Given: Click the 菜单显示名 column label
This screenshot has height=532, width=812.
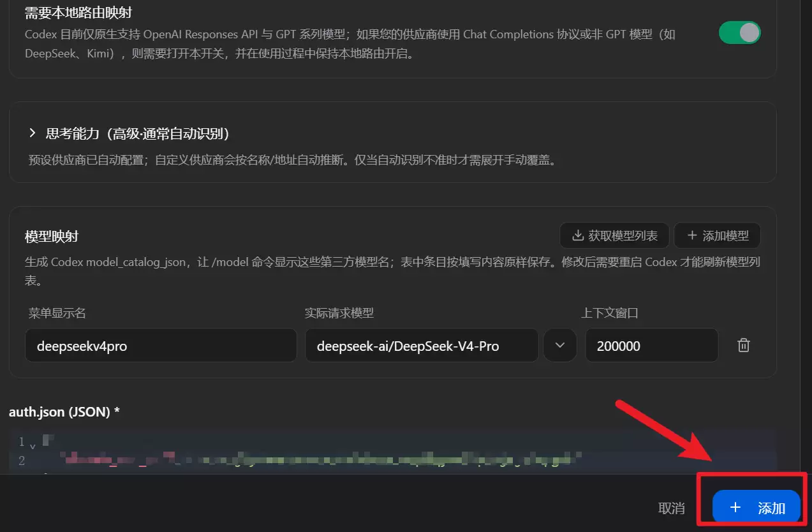Looking at the screenshot, I should (57, 313).
